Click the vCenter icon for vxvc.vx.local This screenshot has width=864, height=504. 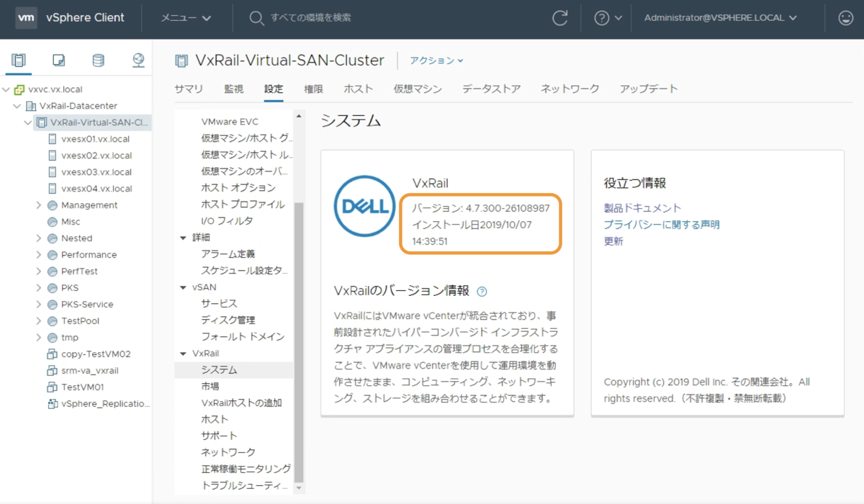tap(19, 90)
